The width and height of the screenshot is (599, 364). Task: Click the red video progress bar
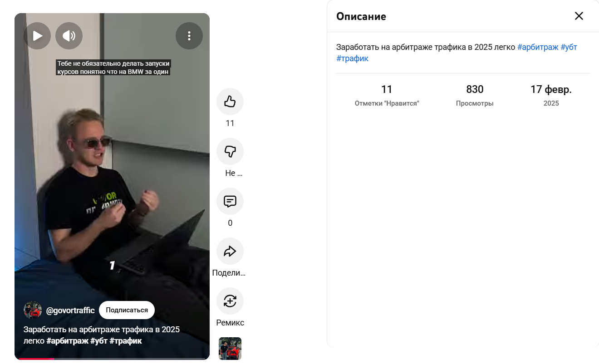coord(36,359)
